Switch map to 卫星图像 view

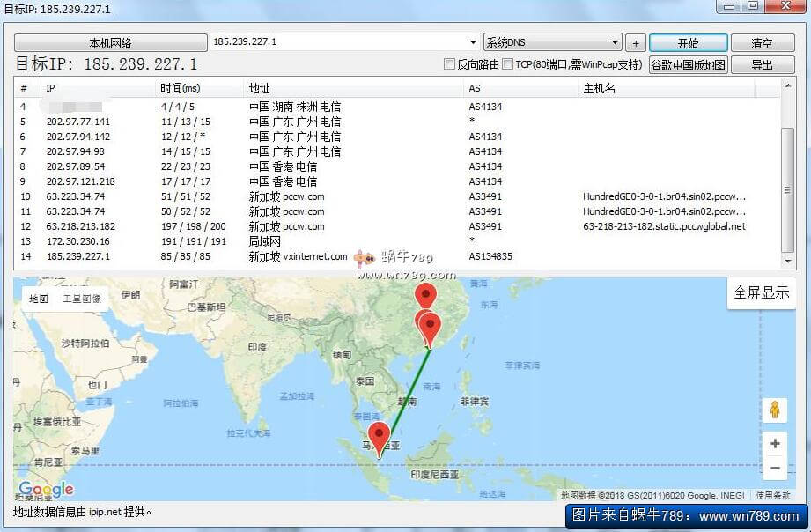pyautogui.click(x=81, y=299)
